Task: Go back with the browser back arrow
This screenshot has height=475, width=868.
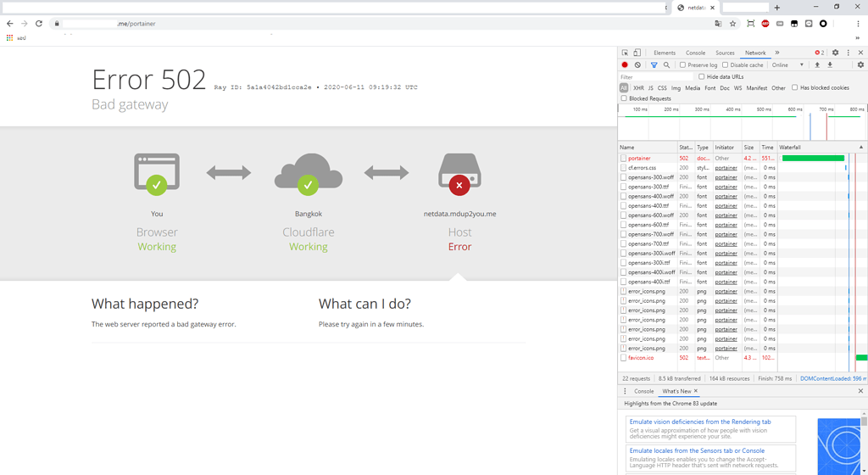Action: (x=10, y=23)
